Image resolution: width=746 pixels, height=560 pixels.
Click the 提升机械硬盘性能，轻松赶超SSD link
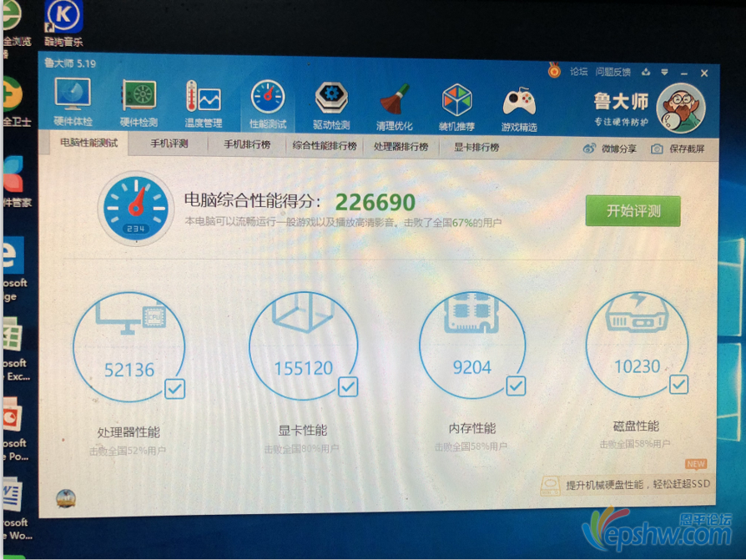click(x=638, y=484)
